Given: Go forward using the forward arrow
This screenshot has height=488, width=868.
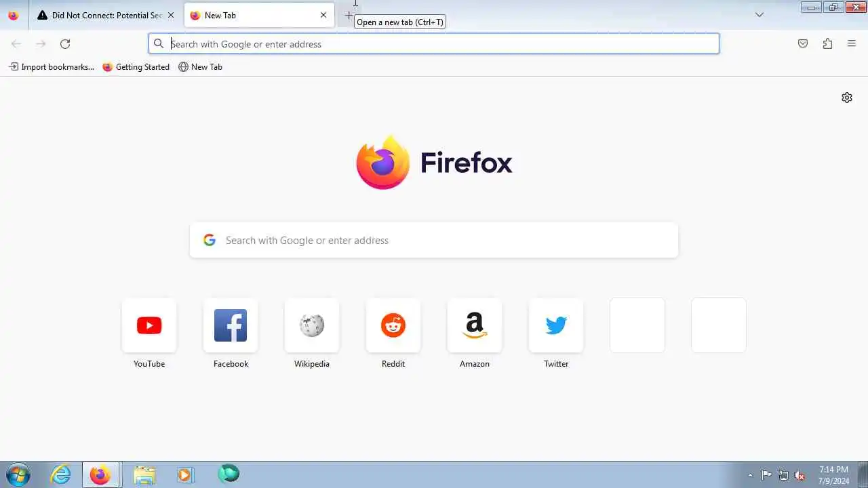Looking at the screenshot, I should [41, 43].
